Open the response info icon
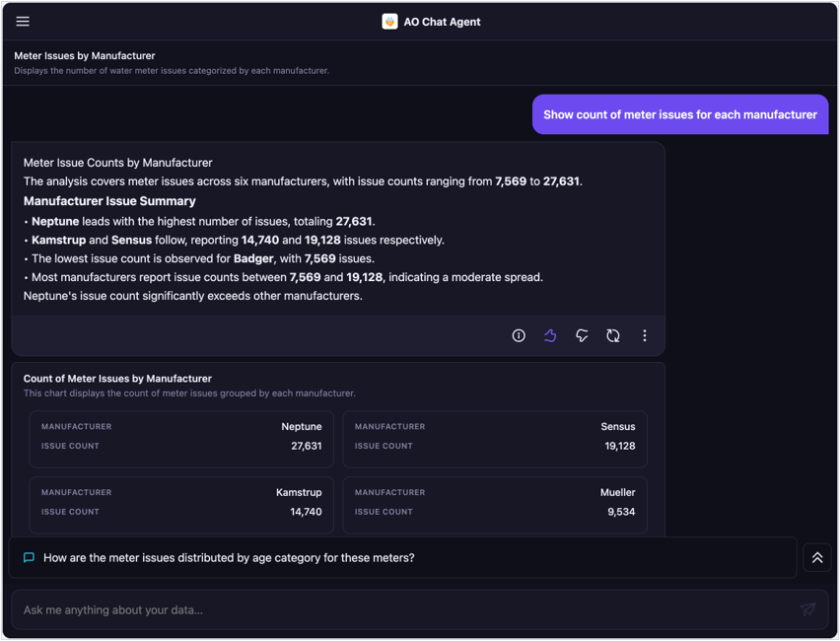The height and width of the screenshot is (641, 840). (x=519, y=335)
